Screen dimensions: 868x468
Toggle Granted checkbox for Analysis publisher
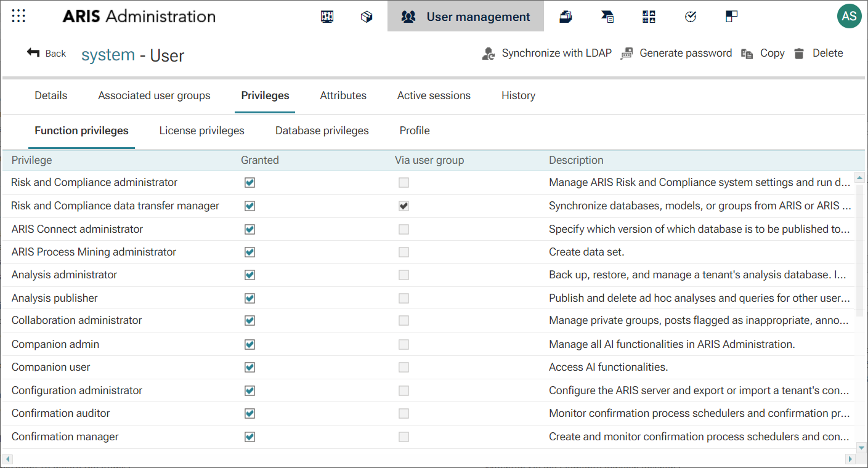point(249,298)
